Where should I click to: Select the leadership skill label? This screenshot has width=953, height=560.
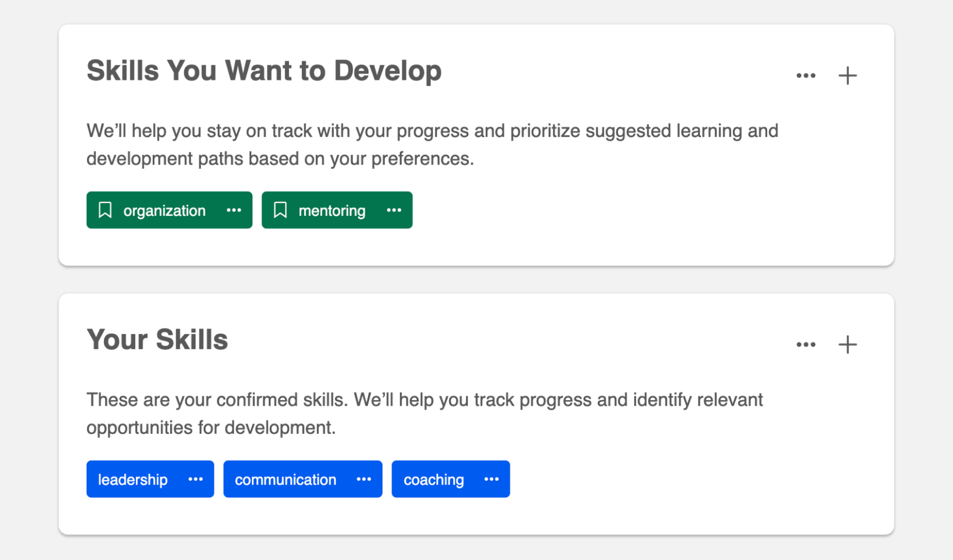pyautogui.click(x=132, y=480)
